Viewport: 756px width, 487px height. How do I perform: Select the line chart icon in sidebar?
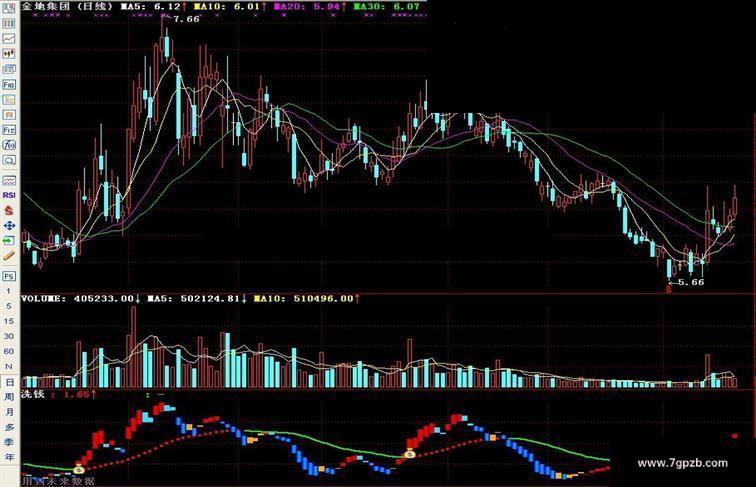click(9, 39)
